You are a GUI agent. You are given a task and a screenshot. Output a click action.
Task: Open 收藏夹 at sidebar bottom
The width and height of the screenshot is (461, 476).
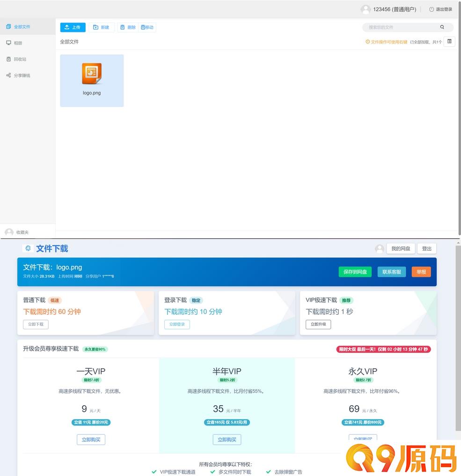tap(27, 232)
